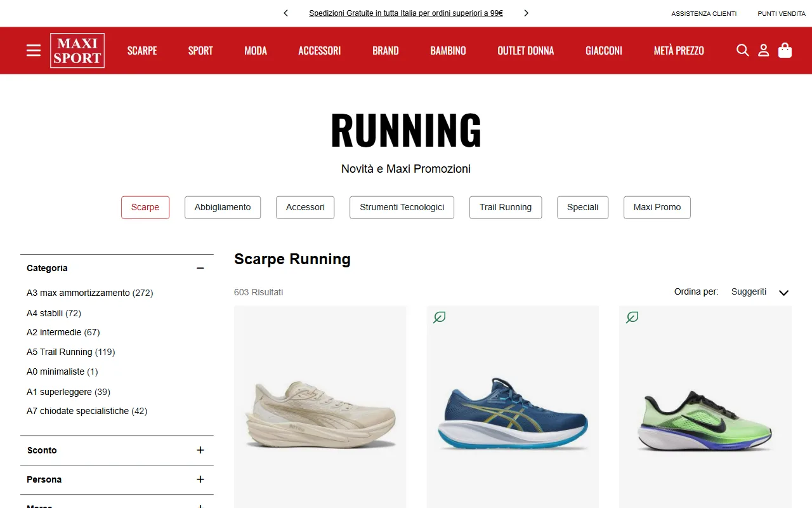Viewport: 812px width, 508px height.
Task: Filter by A0 minimaliste category
Action: point(62,371)
